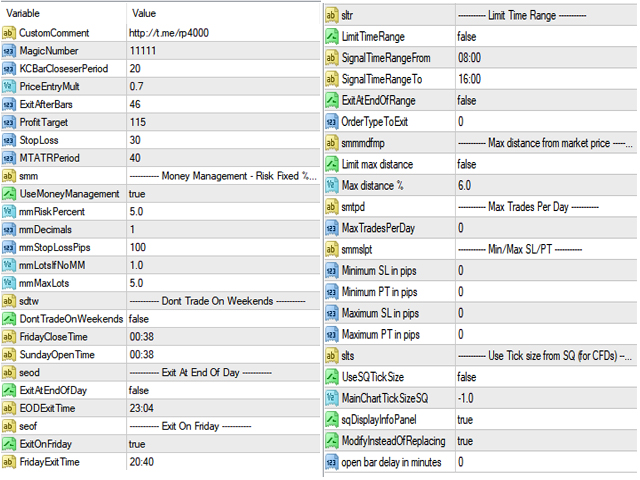Select the Max distance % value 6.0
The width and height of the screenshot is (640, 480).
(x=464, y=185)
